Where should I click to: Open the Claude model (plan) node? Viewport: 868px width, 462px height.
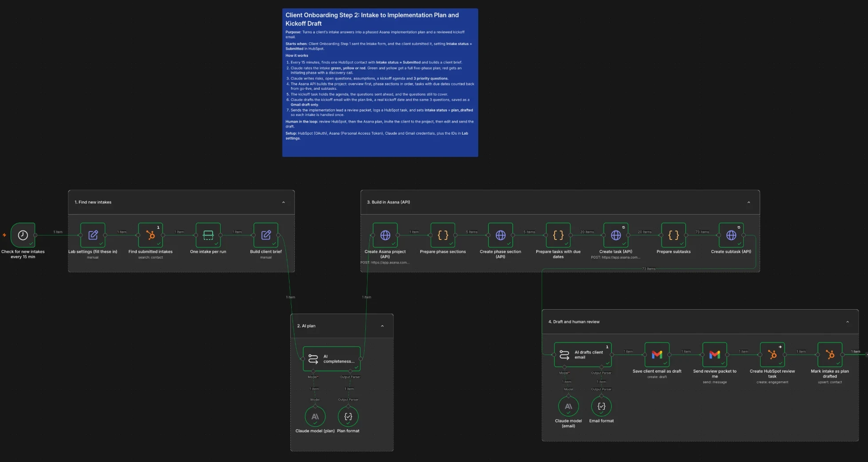pos(315,417)
